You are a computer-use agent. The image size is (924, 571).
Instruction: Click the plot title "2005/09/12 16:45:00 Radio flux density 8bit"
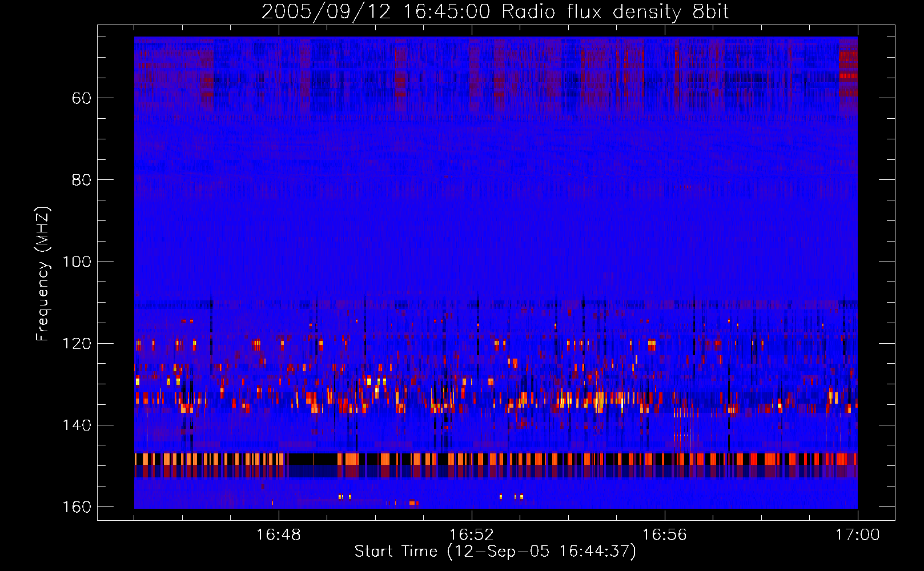point(495,11)
